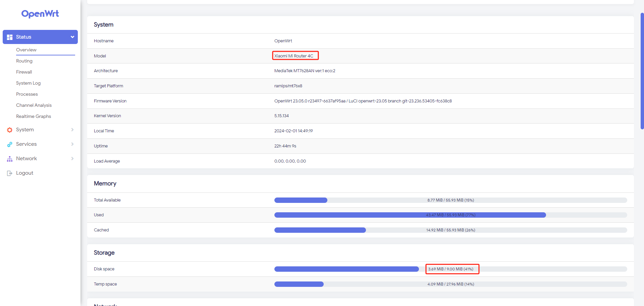Click the Services cogs icon
644x306 pixels.
pos(10,144)
